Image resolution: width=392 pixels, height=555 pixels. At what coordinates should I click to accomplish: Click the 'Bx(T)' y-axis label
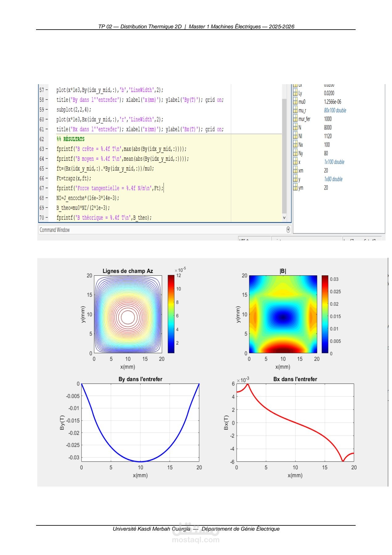click(x=226, y=423)
